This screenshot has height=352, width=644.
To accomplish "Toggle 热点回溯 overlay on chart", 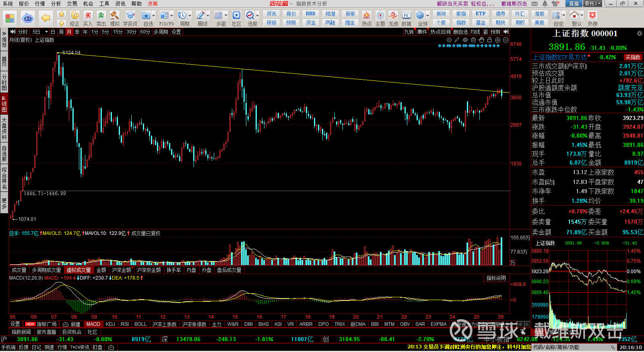I will [x=440, y=32].
